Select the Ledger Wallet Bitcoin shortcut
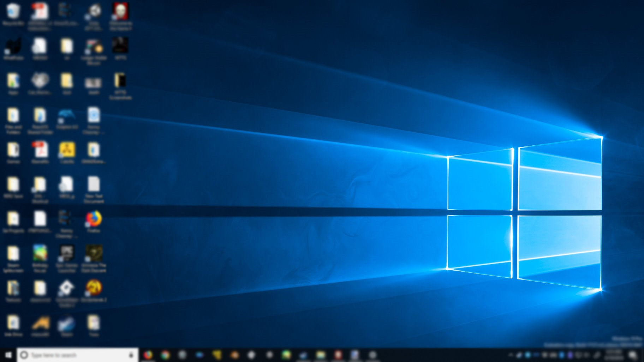The image size is (644, 362). 94,52
